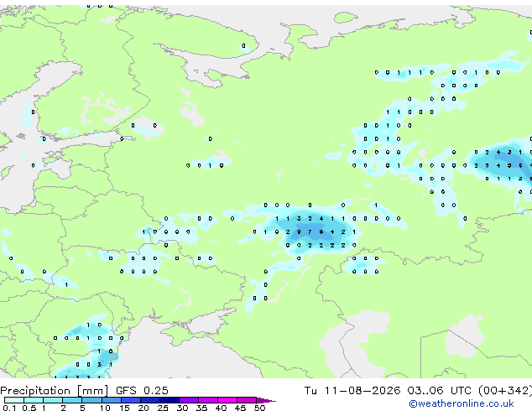The height and width of the screenshot is (411, 532).
Task: Click the '03..06 UTC' time range text
Action: pos(439,391)
